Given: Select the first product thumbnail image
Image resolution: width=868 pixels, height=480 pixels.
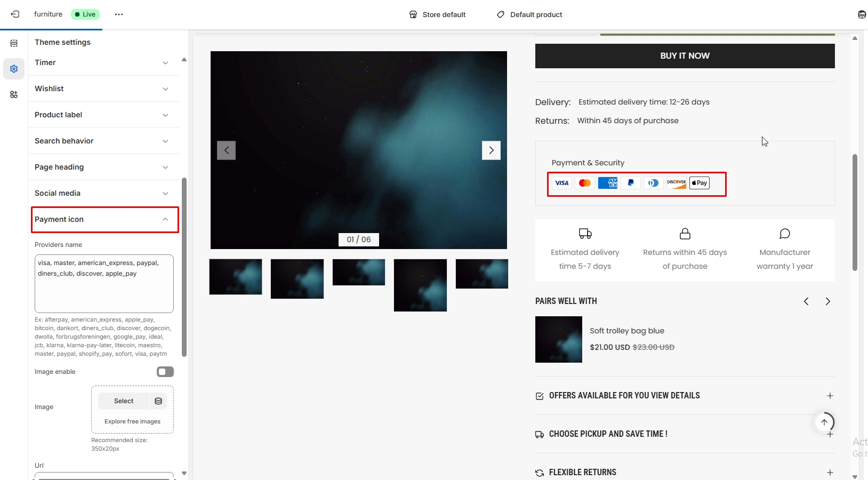Looking at the screenshot, I should 236,277.
